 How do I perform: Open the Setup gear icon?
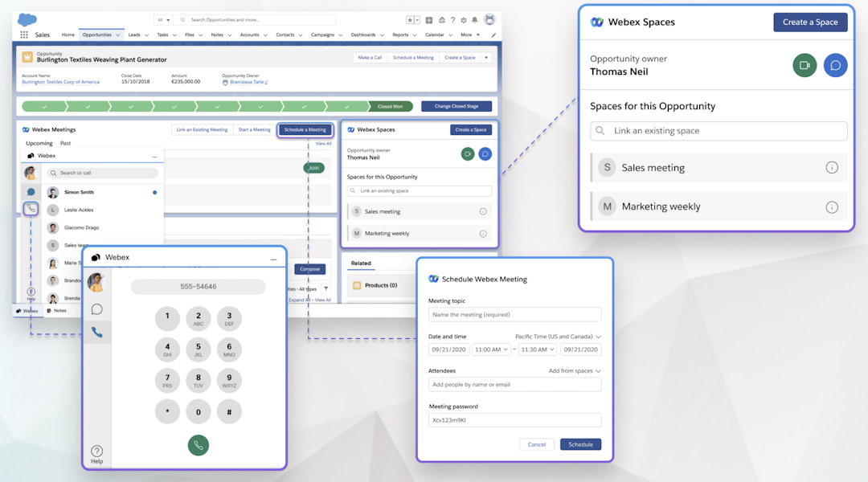point(464,20)
